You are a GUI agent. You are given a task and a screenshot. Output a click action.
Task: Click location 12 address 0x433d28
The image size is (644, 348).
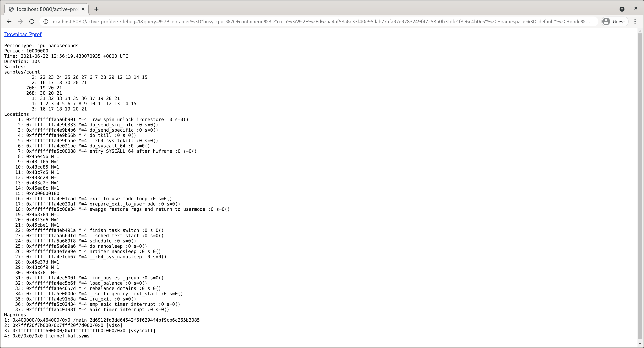(x=37, y=178)
